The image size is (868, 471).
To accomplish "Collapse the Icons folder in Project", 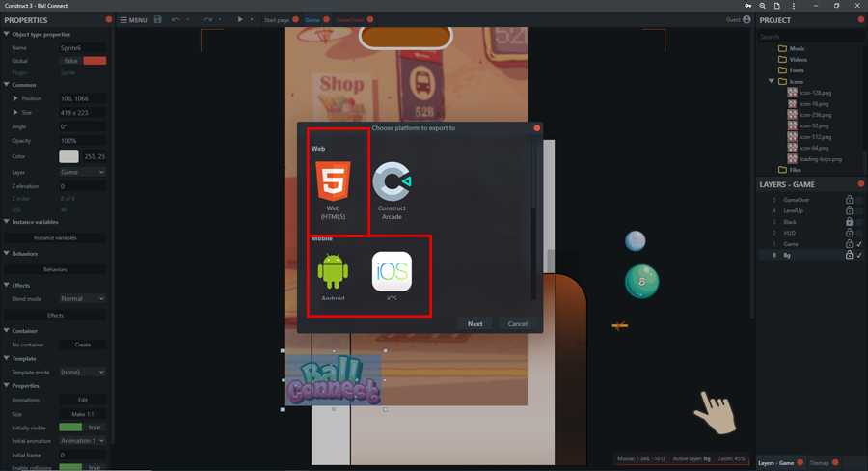I will 772,82.
